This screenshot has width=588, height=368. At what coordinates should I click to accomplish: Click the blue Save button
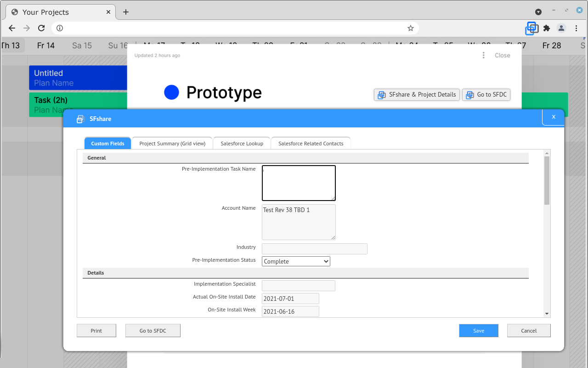(x=479, y=330)
